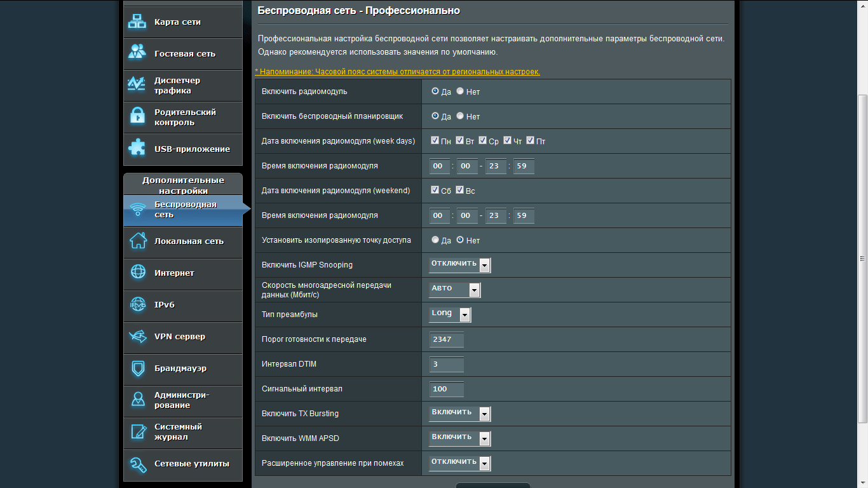Click the time zone reminder link

coord(397,72)
